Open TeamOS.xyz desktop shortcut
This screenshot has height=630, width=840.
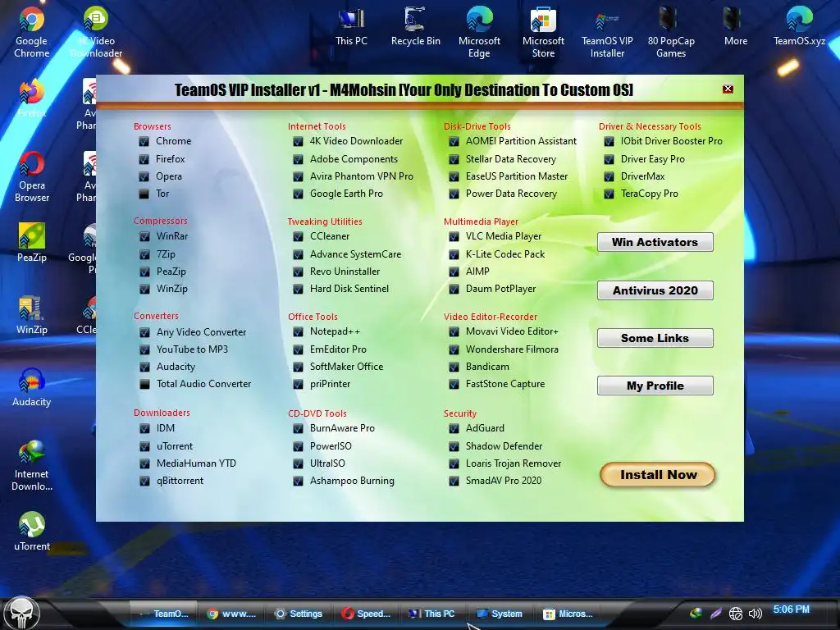(x=799, y=27)
